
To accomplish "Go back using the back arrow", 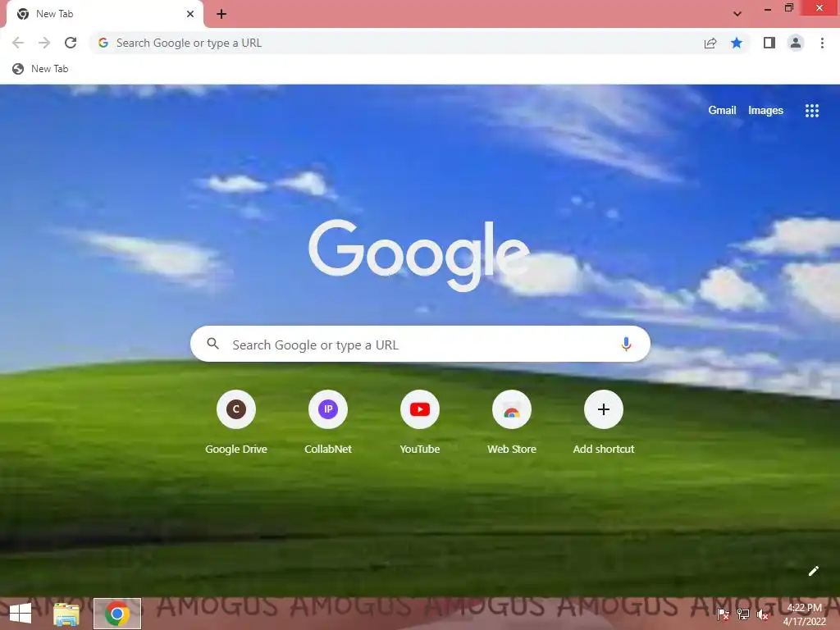I will pos(18,43).
